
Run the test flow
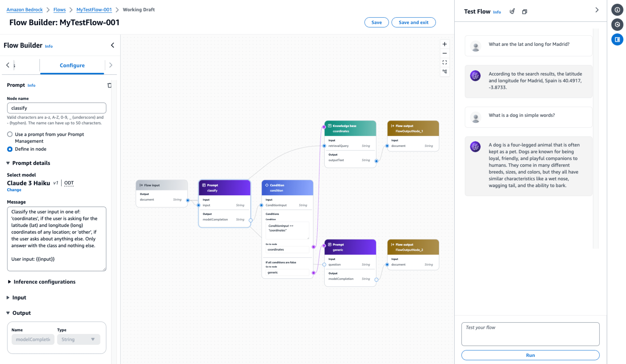[x=530, y=355]
